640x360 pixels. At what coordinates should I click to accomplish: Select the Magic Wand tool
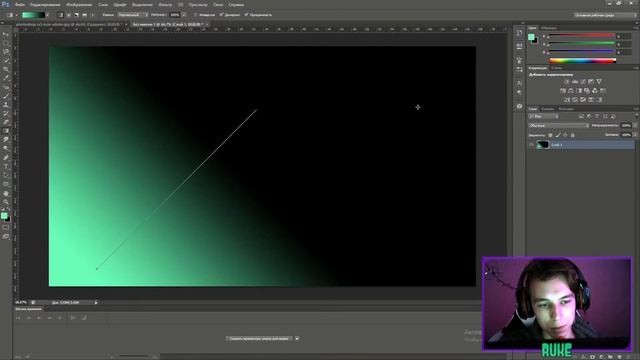point(6,60)
